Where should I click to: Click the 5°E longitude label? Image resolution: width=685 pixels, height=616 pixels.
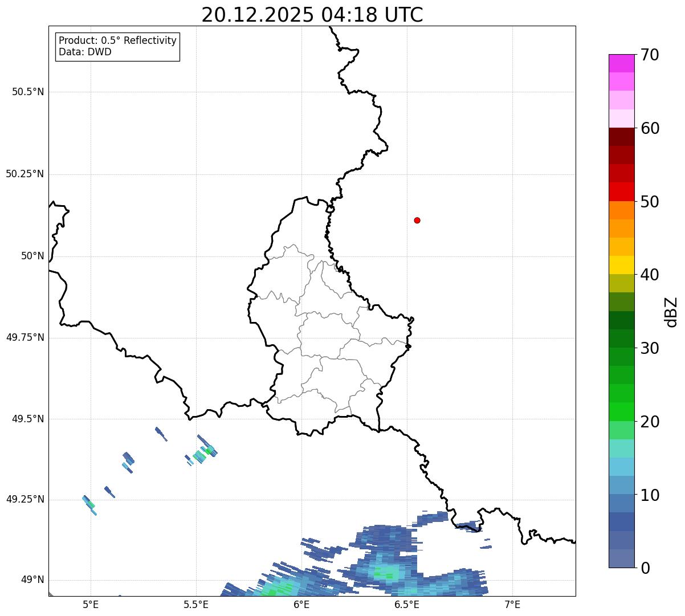tap(91, 605)
